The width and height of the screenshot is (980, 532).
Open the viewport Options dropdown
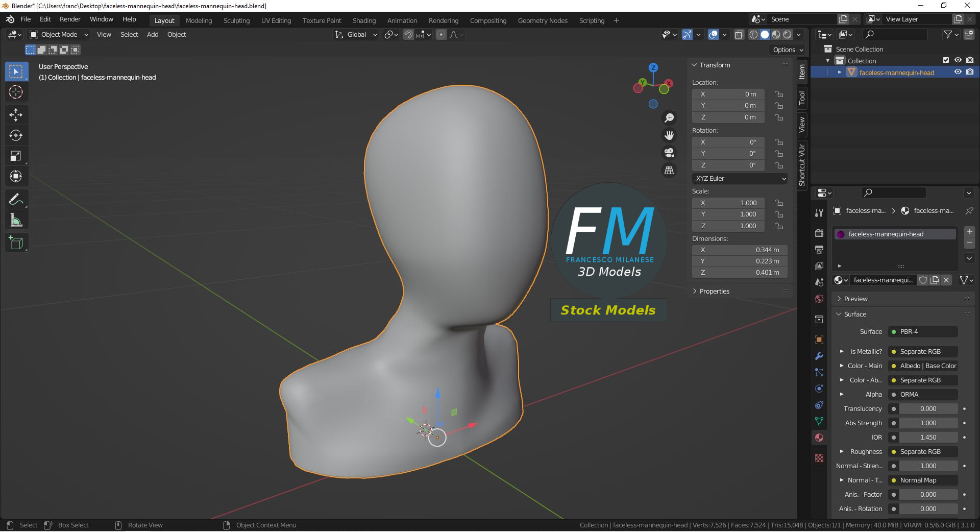point(788,50)
